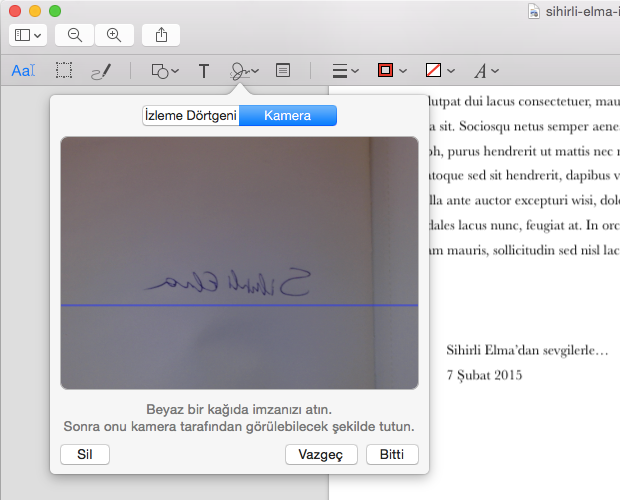Click the Vazgeç button

tap(321, 455)
